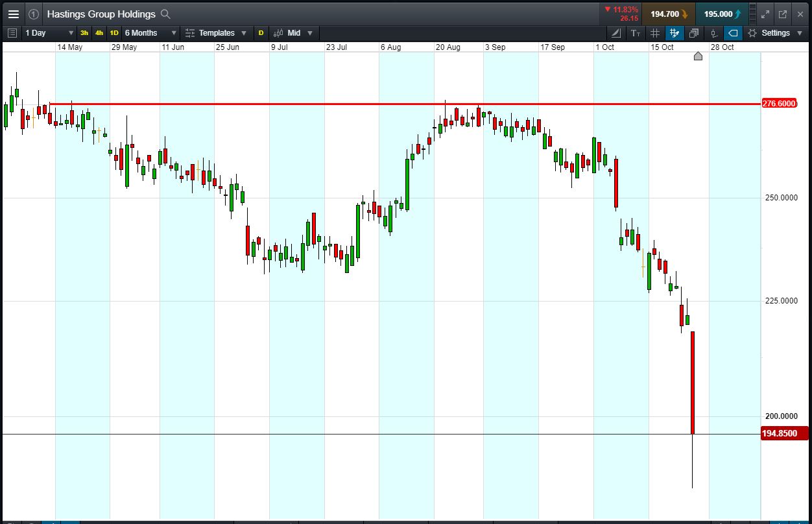The height and width of the screenshot is (524, 812).
Task: Click the 200.0000 price axis label
Action: pos(780,416)
